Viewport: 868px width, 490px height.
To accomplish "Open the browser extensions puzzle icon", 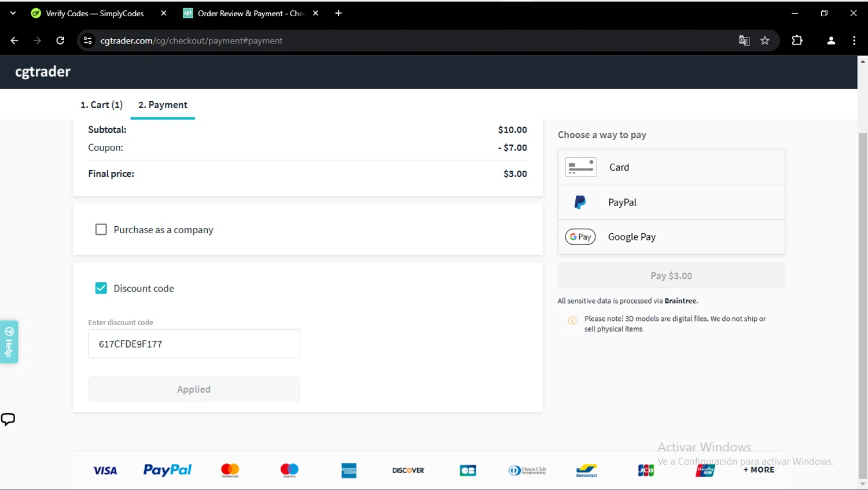I will coord(797,40).
